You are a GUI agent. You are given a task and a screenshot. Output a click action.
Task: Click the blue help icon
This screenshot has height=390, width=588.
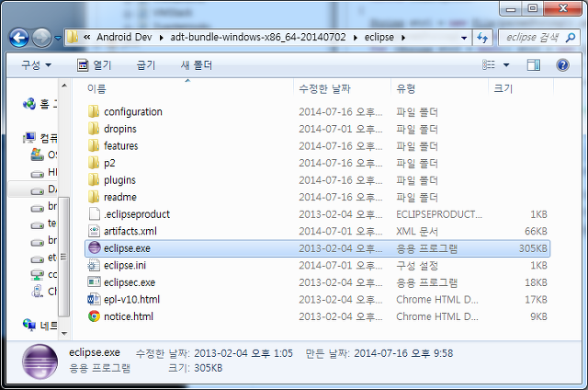pyautogui.click(x=562, y=65)
